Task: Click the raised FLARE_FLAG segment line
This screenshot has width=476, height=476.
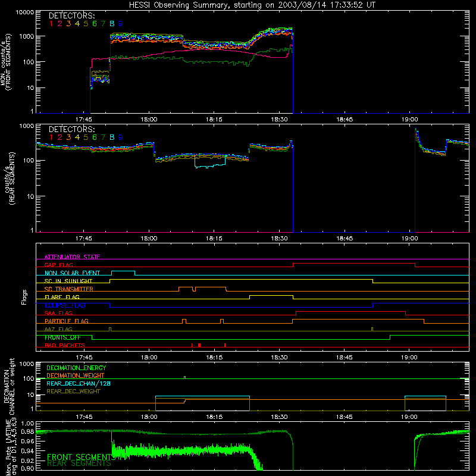Action: 271,295
